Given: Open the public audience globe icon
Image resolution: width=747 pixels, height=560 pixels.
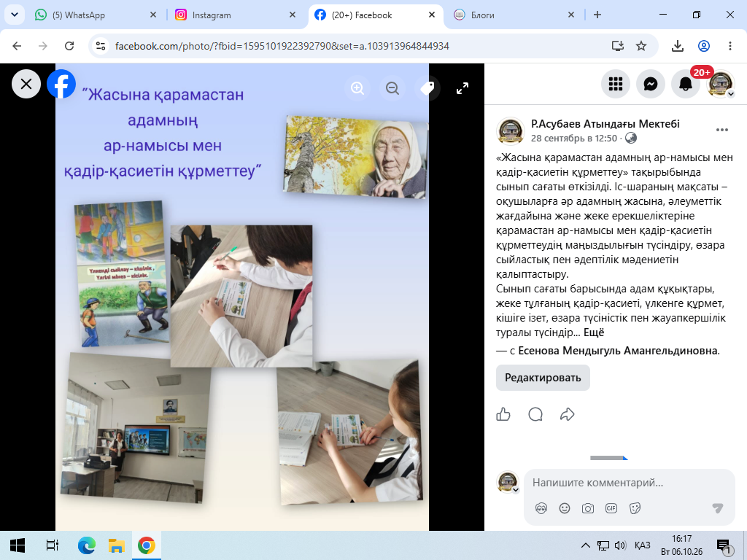Looking at the screenshot, I should click(x=630, y=139).
